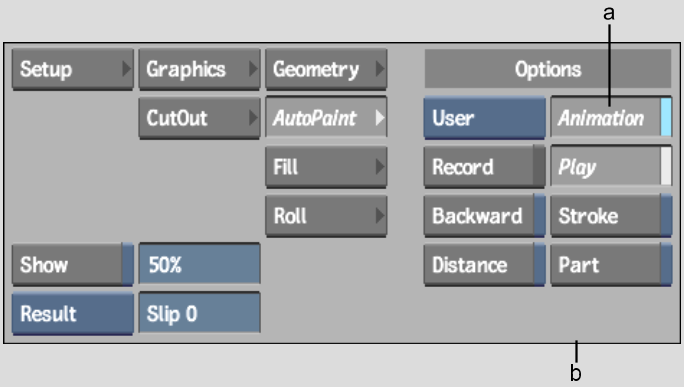Click the 50% opacity field
Viewport: 684px width, 387px height.
click(x=199, y=264)
